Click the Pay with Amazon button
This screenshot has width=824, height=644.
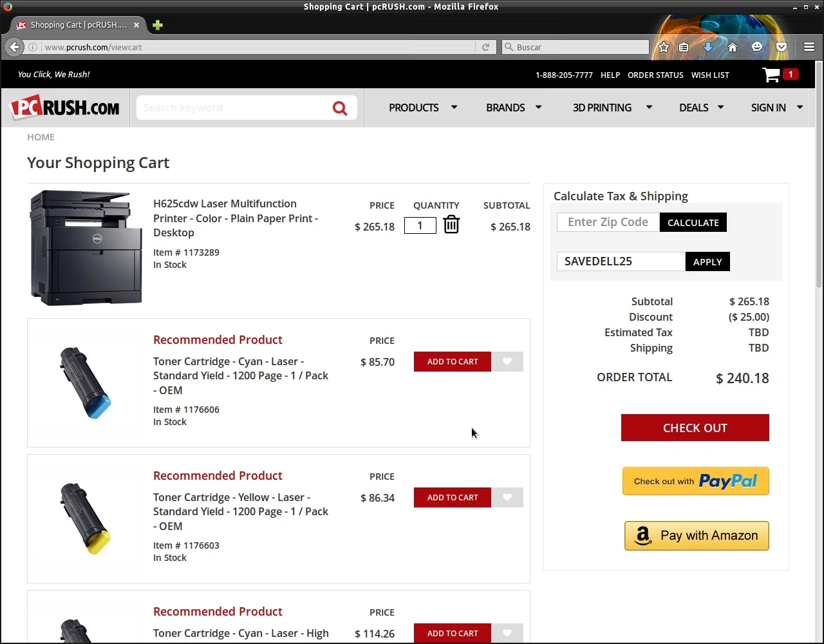pyautogui.click(x=697, y=536)
